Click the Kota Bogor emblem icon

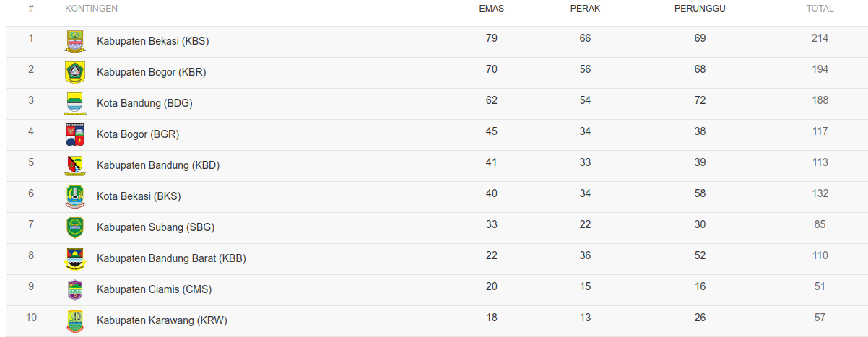pyautogui.click(x=75, y=134)
